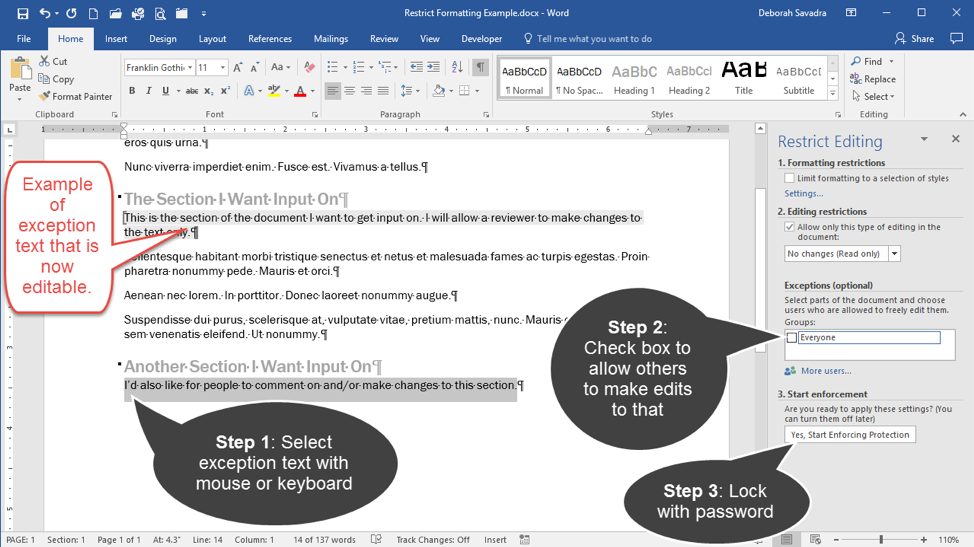This screenshot has height=547, width=974.
Task: Check Limit formatting to a selection of styles
Action: [790, 178]
